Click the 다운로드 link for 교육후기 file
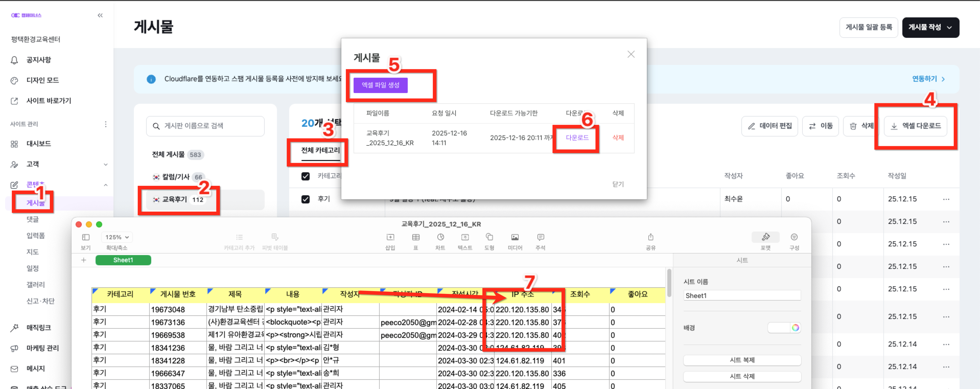The width and height of the screenshot is (980, 389). click(x=577, y=138)
